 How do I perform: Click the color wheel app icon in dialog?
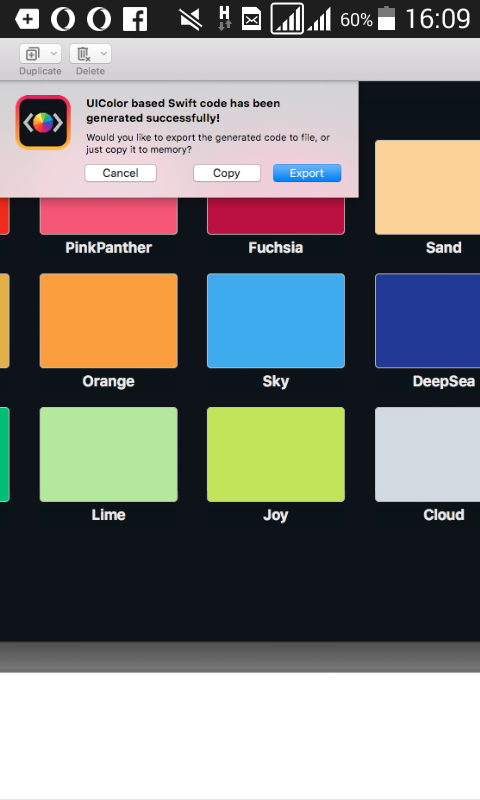coord(43,122)
